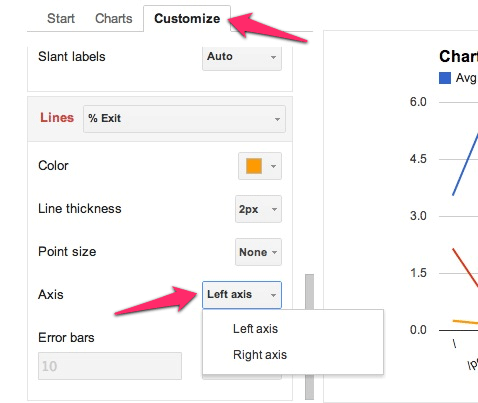Screen dimensions: 478x403
Task: Click the customize panel vertical scrollbar
Action: coord(310,337)
